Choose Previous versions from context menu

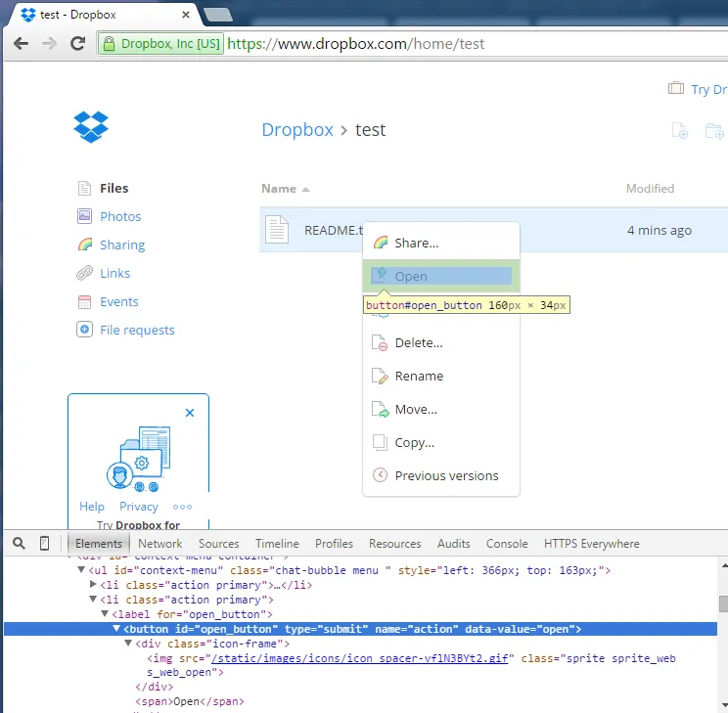441,475
